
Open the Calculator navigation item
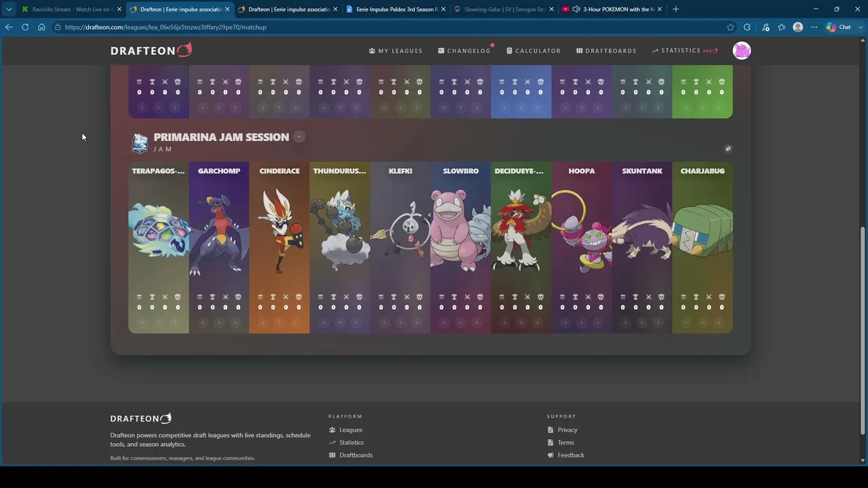pos(534,51)
